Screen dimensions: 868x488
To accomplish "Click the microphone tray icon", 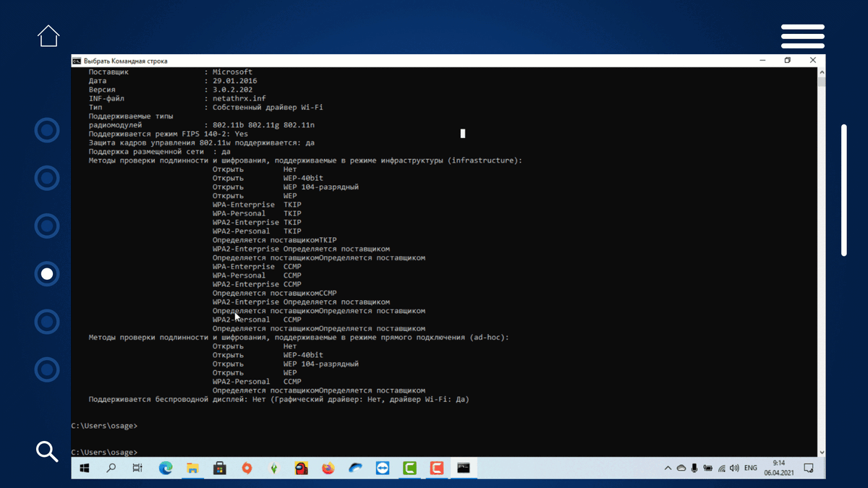I will [x=694, y=468].
